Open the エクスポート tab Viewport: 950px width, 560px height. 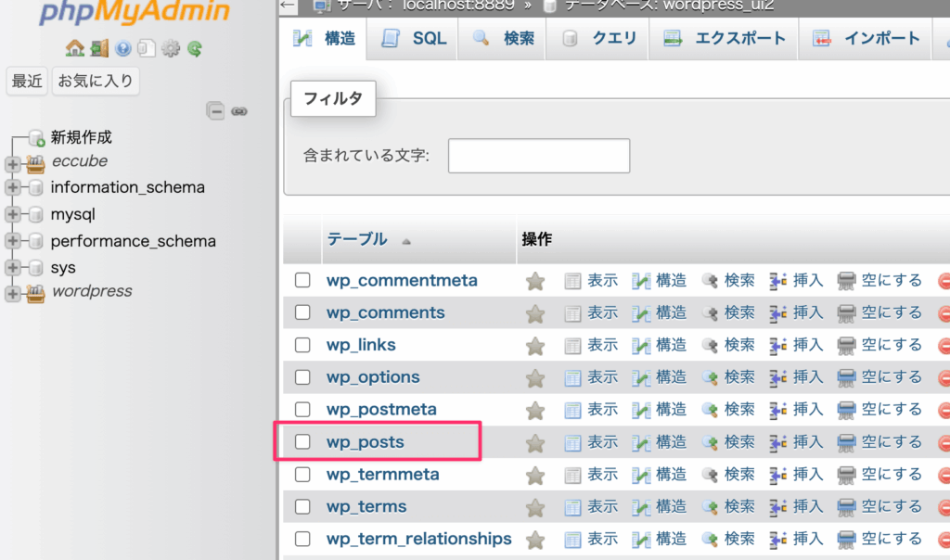[x=725, y=39]
